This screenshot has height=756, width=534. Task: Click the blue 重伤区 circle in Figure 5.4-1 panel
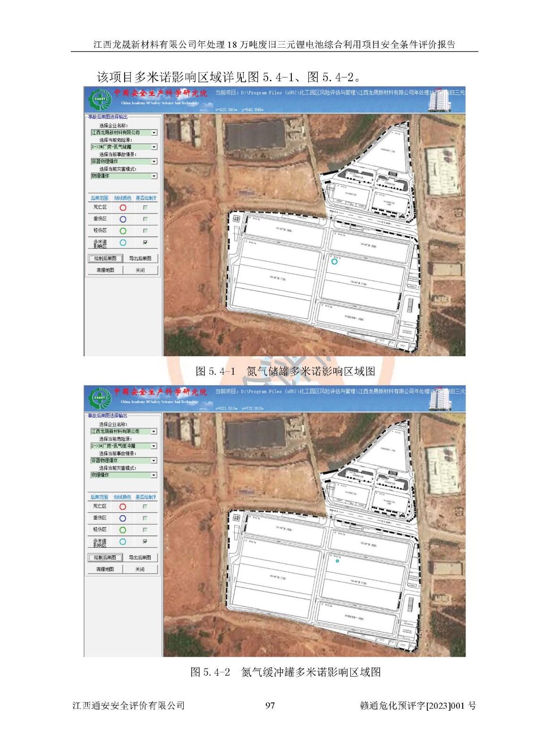(x=123, y=219)
